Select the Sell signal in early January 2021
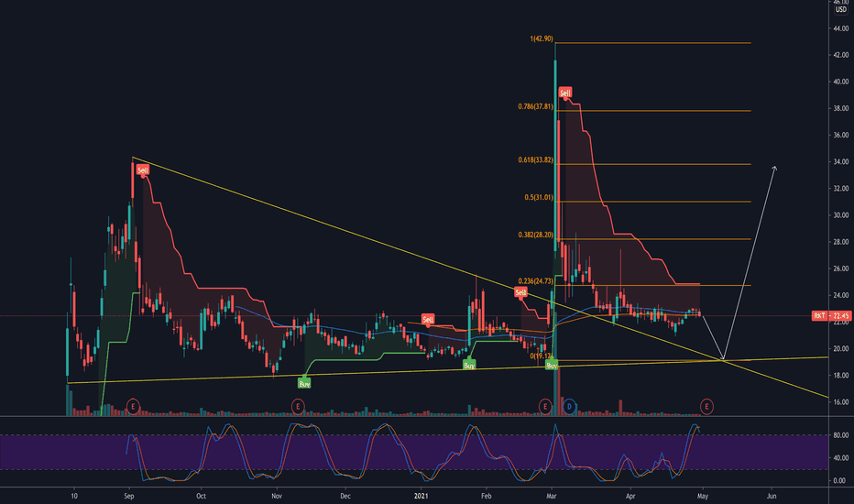 [428, 319]
